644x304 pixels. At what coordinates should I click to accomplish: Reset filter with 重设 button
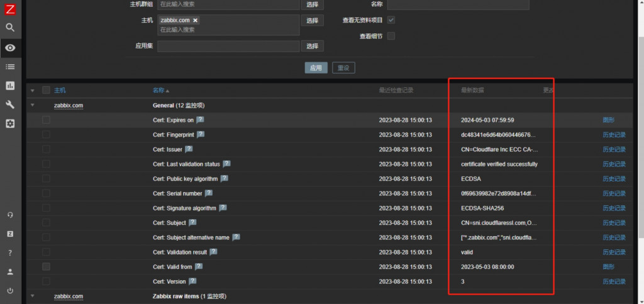click(343, 68)
